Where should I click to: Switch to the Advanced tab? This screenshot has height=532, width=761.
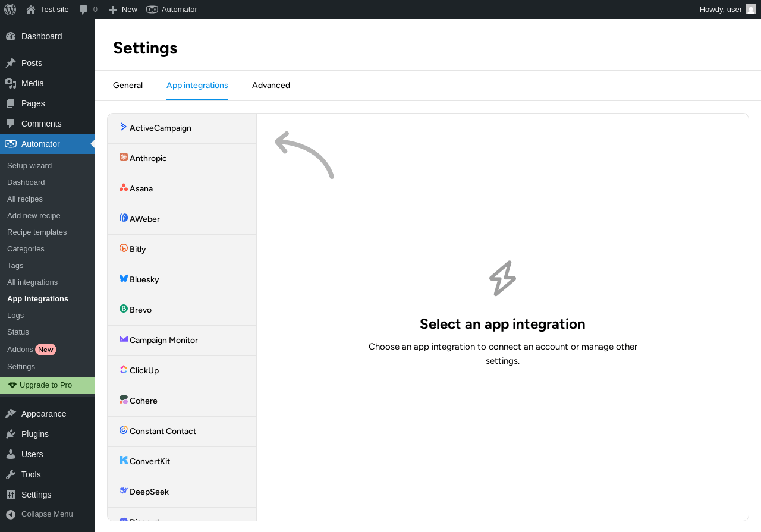(271, 86)
